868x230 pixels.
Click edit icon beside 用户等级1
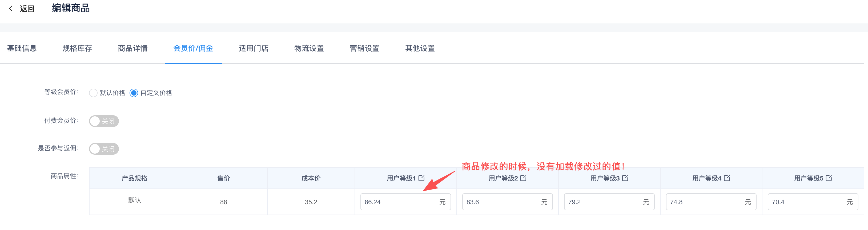(421, 178)
